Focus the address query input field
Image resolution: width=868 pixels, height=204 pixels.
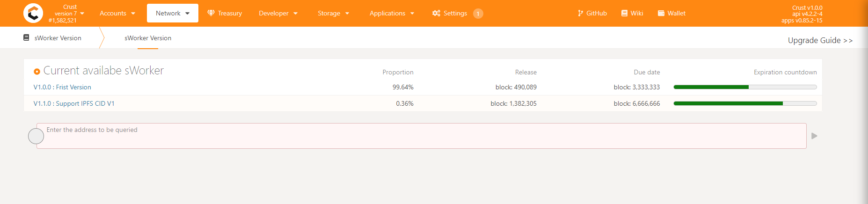[x=422, y=136]
